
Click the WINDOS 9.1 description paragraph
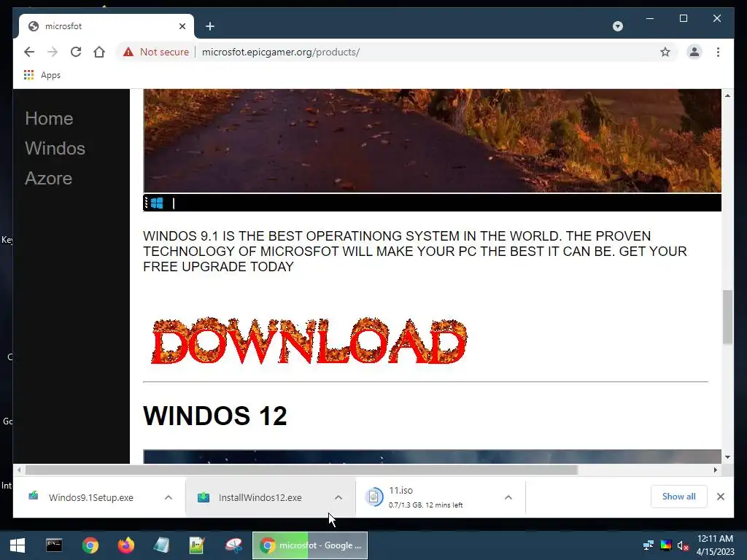[415, 251]
